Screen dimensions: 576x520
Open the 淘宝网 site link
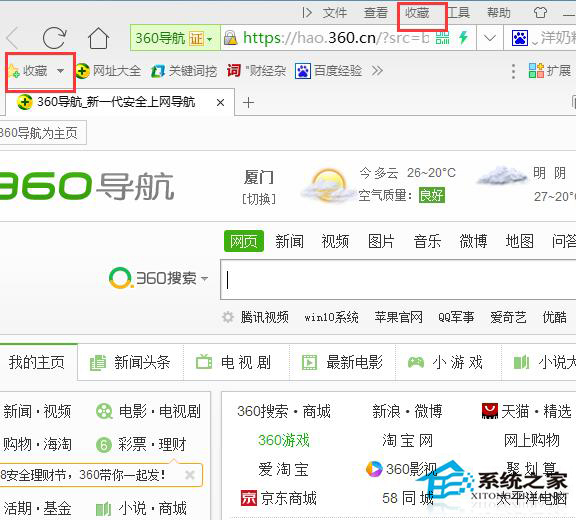pyautogui.click(x=407, y=440)
